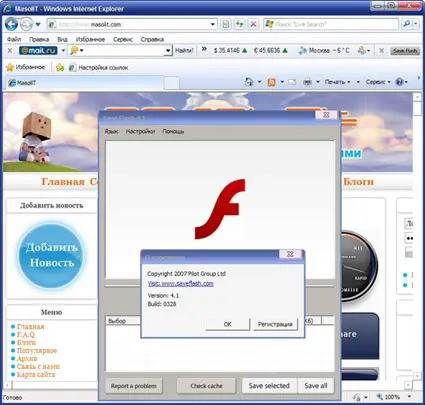The width and height of the screenshot is (425, 405).
Task: Click the Save all button
Action: 315,386
